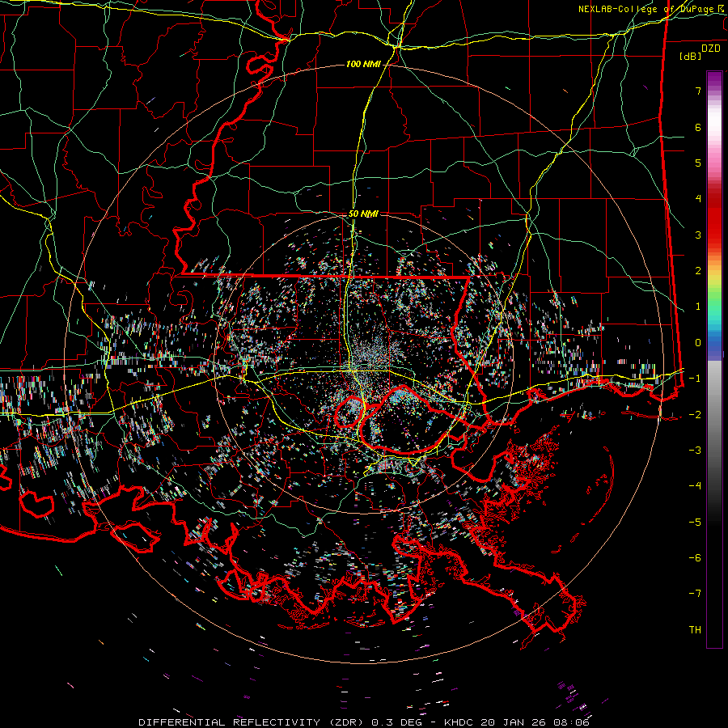
Task: Click the "7" value on the scale
Action: [x=698, y=91]
